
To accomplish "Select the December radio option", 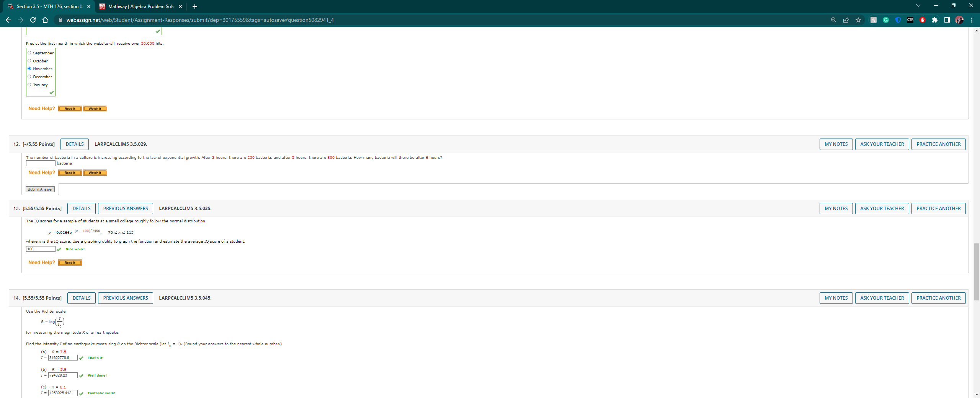I will [29, 77].
